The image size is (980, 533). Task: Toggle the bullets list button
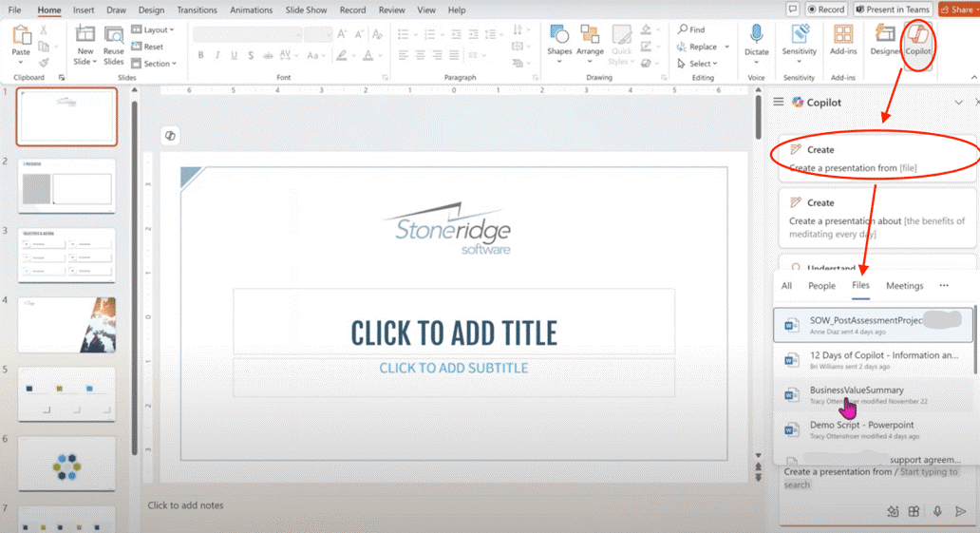coord(404,34)
